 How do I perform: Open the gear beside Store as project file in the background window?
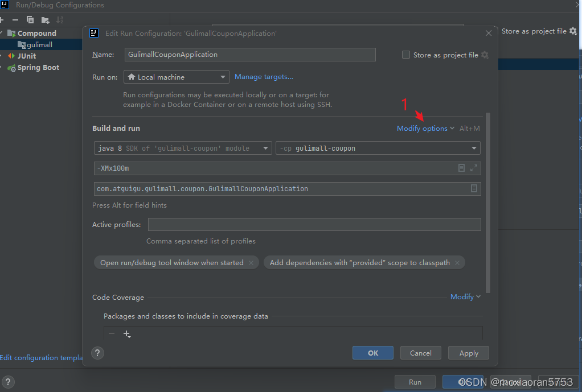click(573, 31)
